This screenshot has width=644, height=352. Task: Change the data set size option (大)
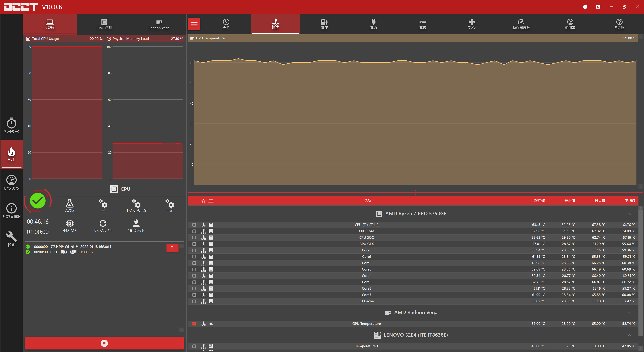click(x=103, y=206)
